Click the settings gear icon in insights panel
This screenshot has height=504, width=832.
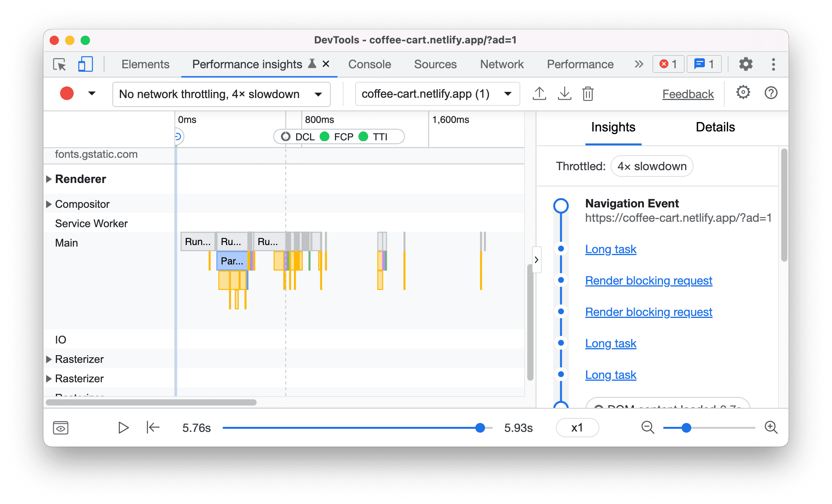tap(742, 93)
